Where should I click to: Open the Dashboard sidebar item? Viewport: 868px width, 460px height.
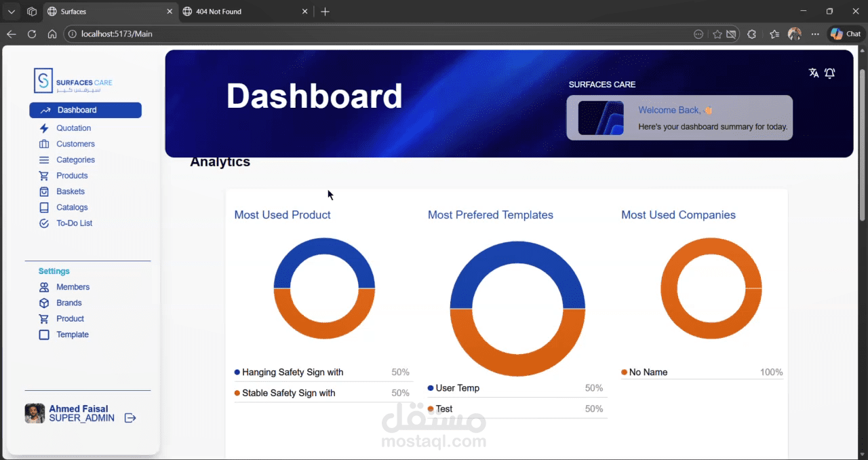click(x=85, y=110)
